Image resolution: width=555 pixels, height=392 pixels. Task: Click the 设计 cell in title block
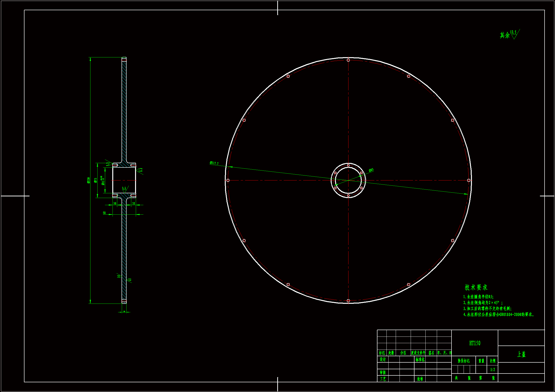point(383,360)
